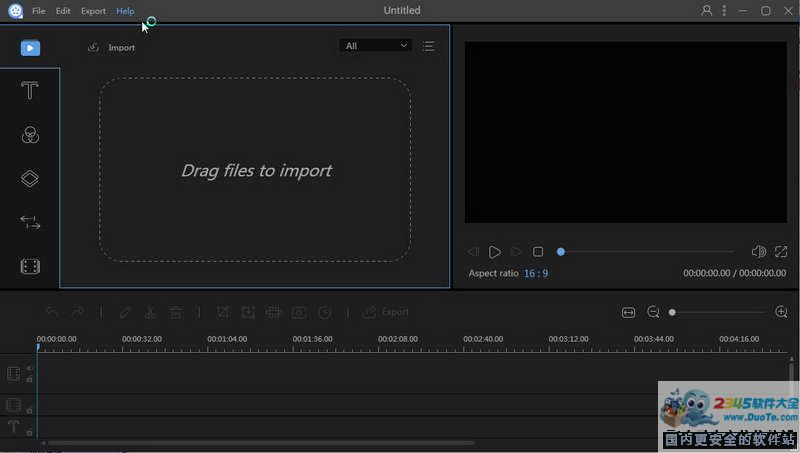Step to previous frame in preview
This screenshot has height=453, width=800.
pos(473,251)
